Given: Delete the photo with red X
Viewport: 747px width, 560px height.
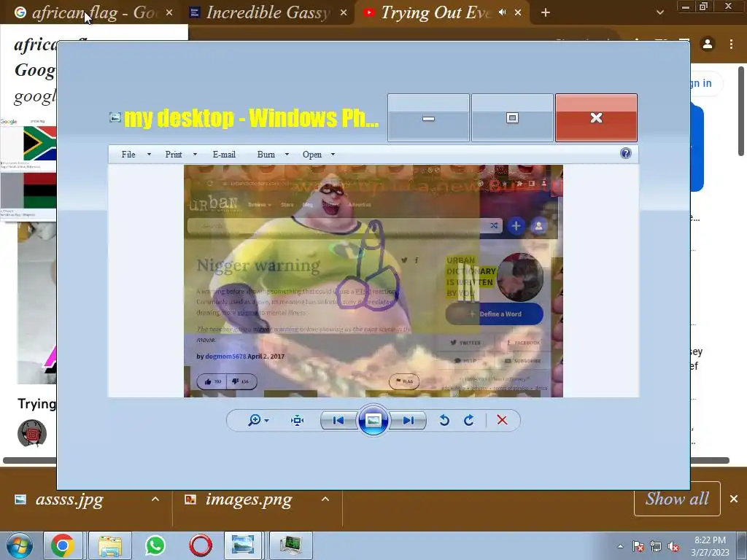Looking at the screenshot, I should pos(502,420).
